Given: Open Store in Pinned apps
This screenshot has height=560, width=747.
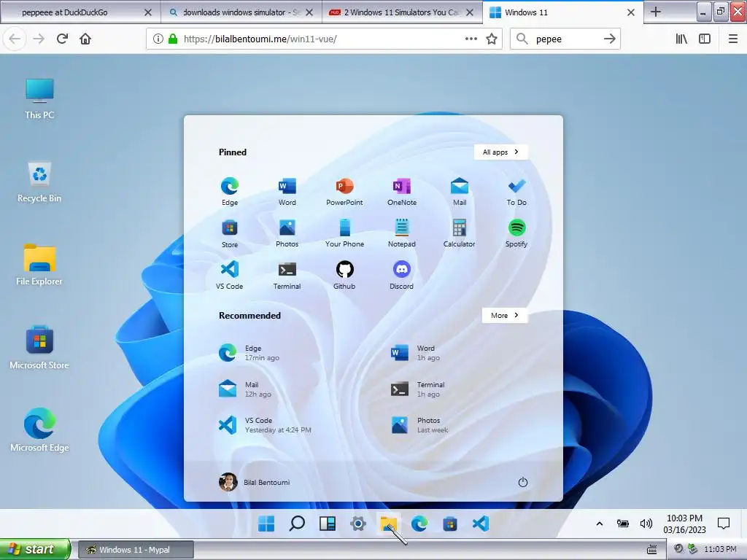Looking at the screenshot, I should (230, 233).
